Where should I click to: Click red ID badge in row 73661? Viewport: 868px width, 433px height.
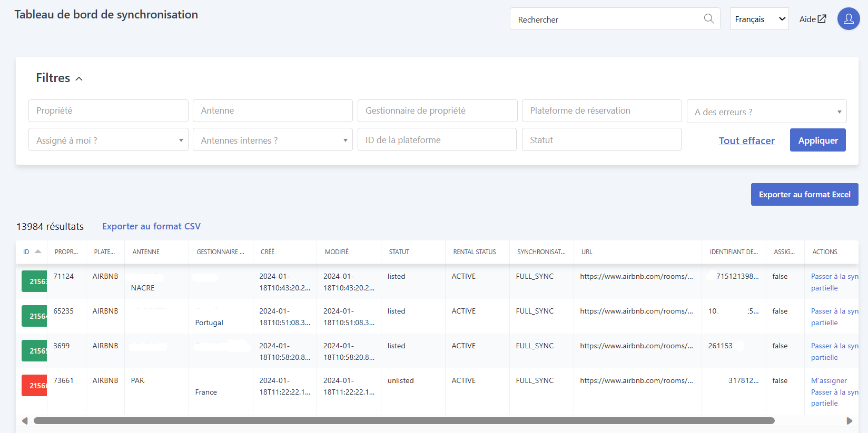(x=34, y=386)
